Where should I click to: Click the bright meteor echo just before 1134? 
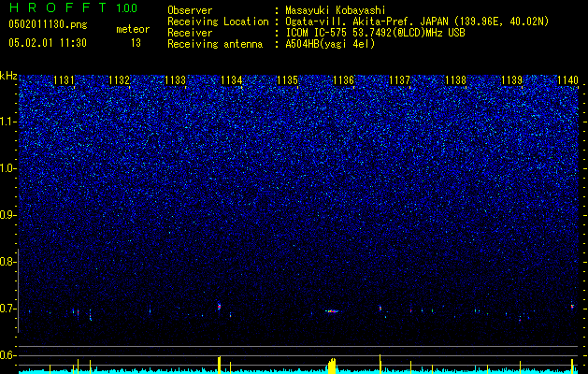point(219,306)
